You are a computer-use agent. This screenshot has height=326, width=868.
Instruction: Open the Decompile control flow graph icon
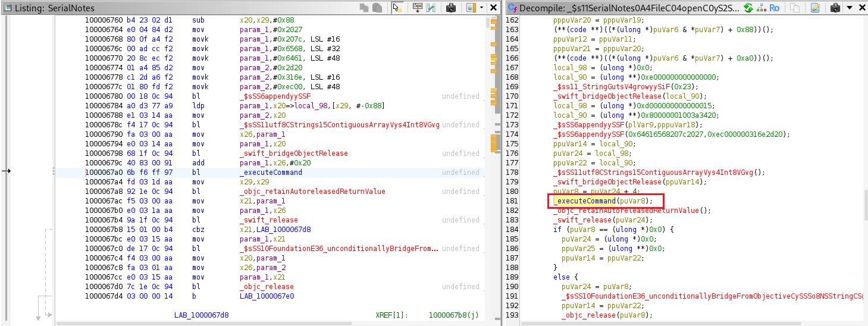[761, 8]
